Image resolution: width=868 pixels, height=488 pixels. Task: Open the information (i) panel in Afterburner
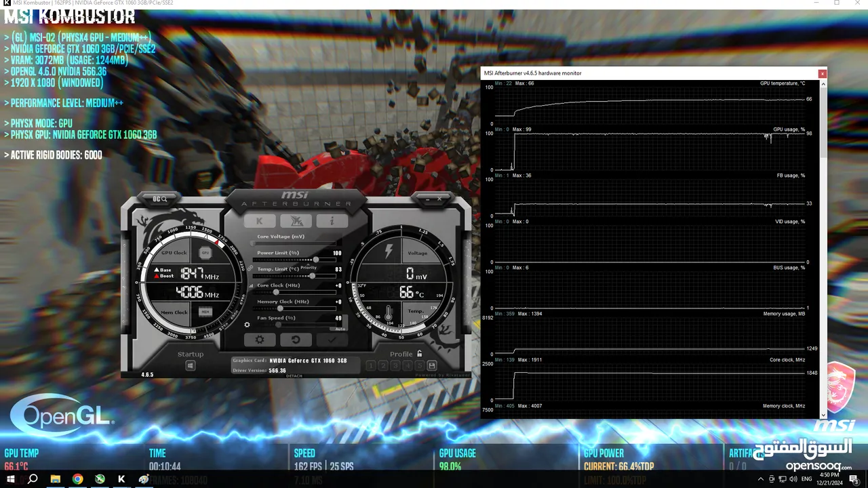tap(332, 221)
